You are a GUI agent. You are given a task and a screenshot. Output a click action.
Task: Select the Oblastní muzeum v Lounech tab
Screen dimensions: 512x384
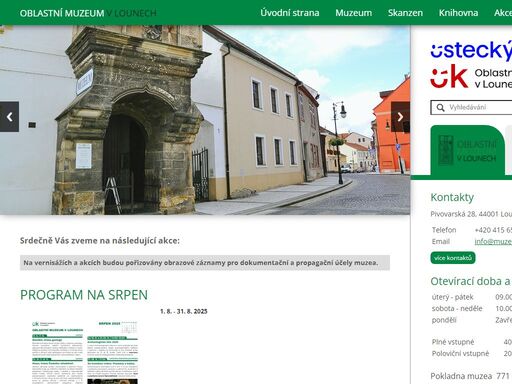(467, 150)
